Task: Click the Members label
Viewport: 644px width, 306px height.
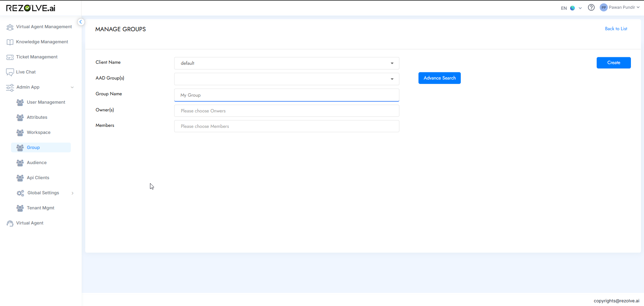Action: [x=105, y=125]
